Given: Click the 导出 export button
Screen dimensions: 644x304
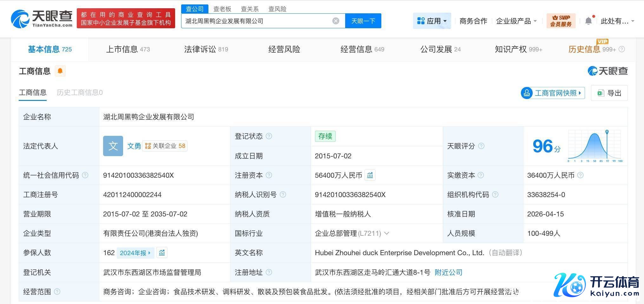Looking at the screenshot, I should pos(609,93).
